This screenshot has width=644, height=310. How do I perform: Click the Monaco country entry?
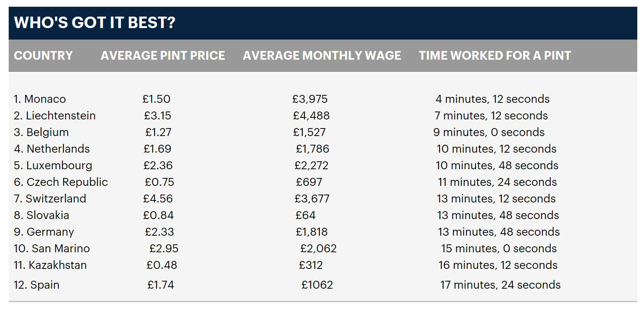[x=40, y=99]
